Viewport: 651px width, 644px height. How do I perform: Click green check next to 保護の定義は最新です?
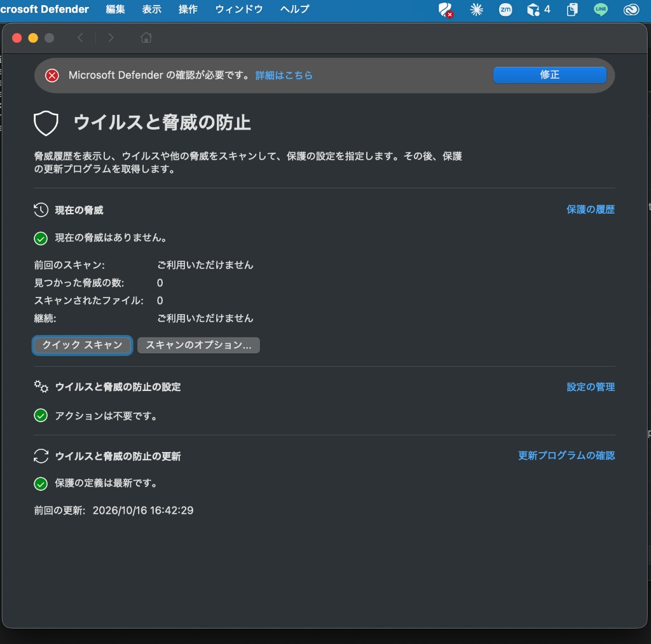41,484
